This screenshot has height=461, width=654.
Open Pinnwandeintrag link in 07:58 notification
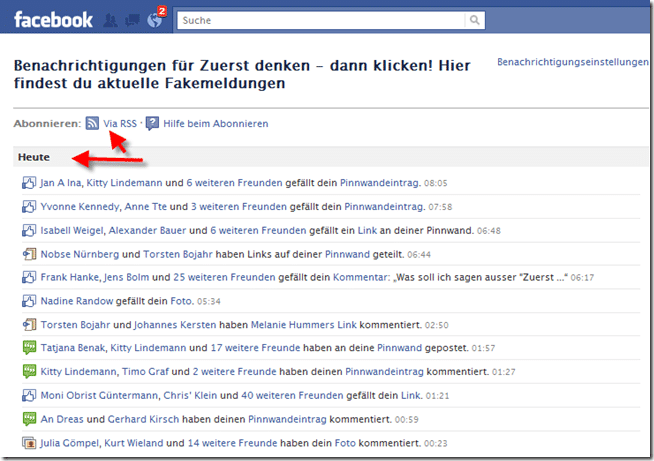point(384,207)
